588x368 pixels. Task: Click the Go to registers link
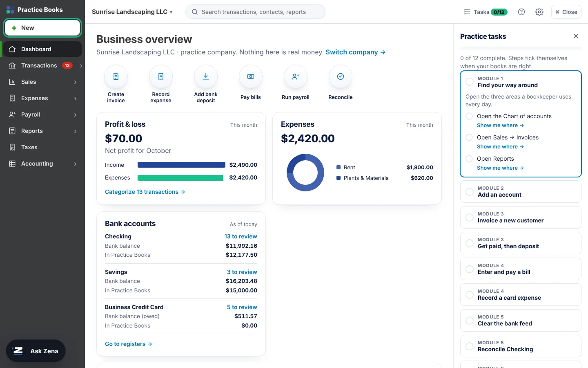129,344
